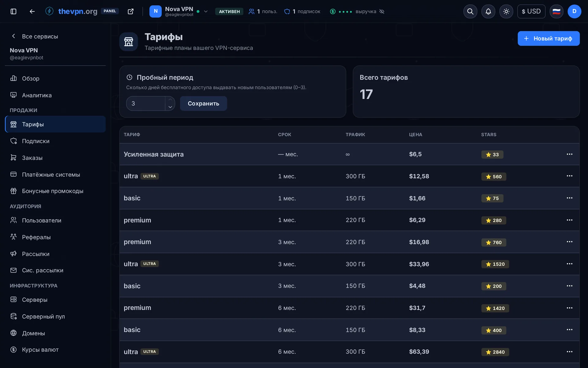The image size is (588, 368).
Task: Open actions menu for Усиленная защита row
Action: 569,154
